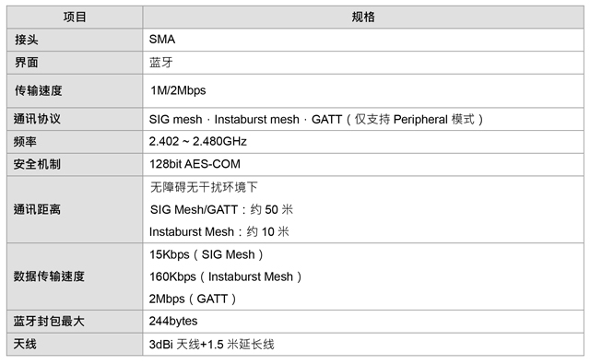Click the 160Kbps Instaburst Mesh line

(225, 276)
